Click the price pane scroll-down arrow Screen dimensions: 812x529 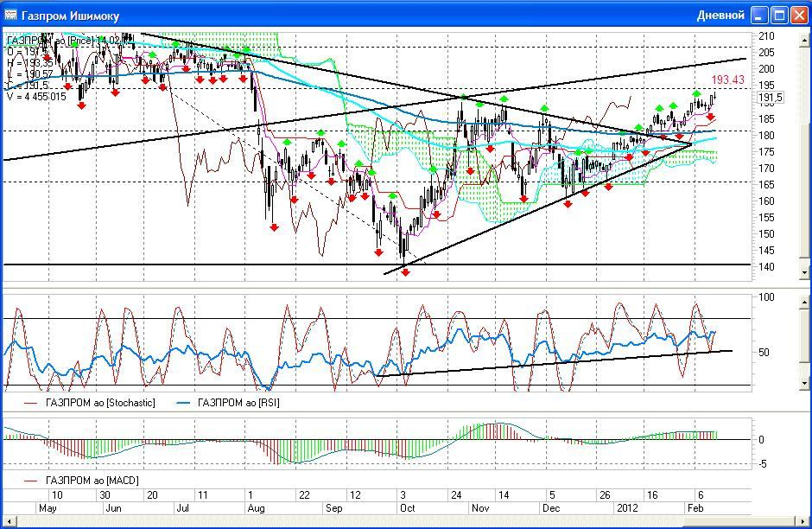pos(804,272)
